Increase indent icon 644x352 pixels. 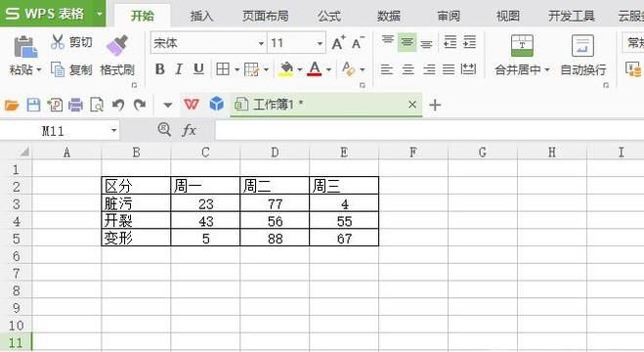click(x=469, y=42)
